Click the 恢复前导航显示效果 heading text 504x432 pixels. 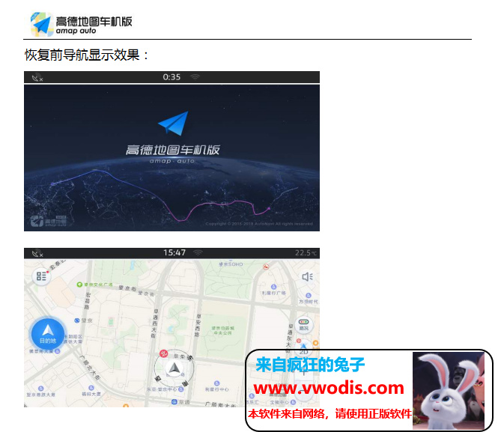[87, 55]
